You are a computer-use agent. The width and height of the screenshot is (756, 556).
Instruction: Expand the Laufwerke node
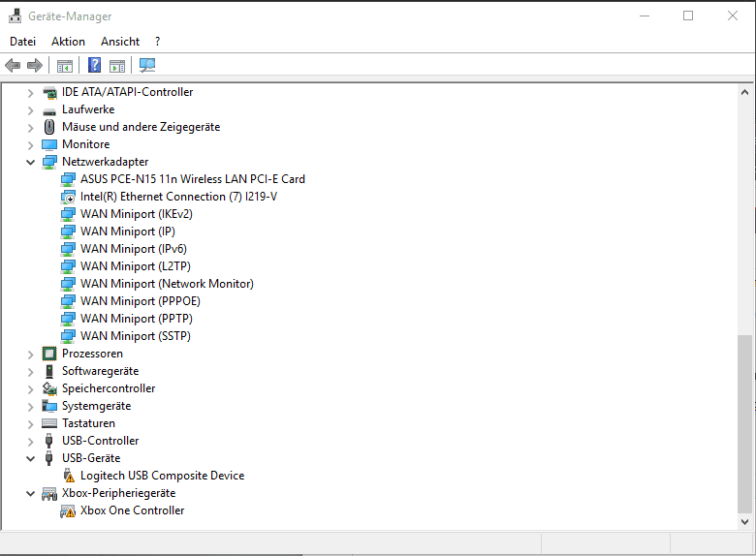click(30, 110)
